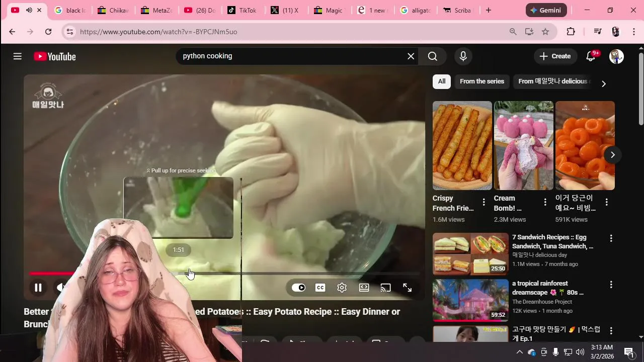644x362 pixels.
Task: Enter fullscreen mode
Action: pyautogui.click(x=408, y=288)
